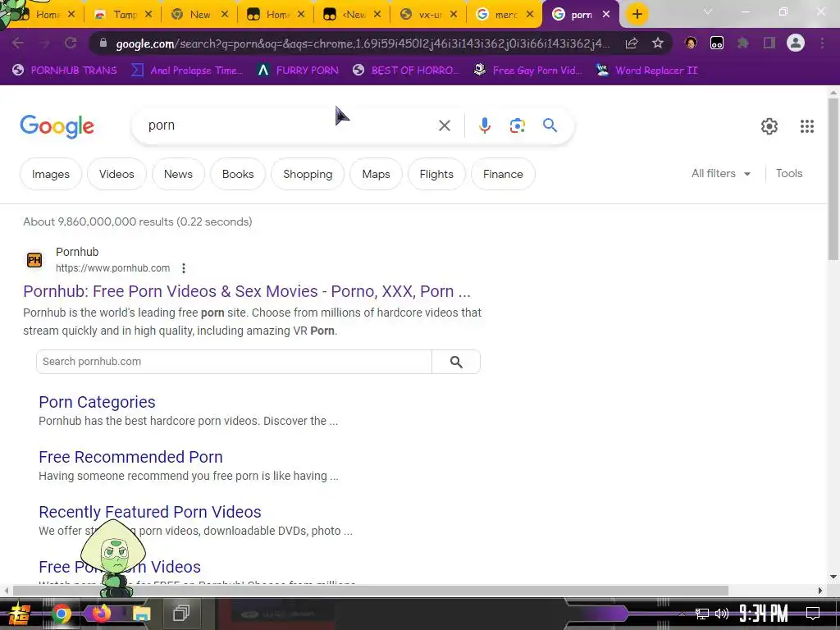This screenshot has width=840, height=630.
Task: Open Google Chrome from the taskbar
Action: pyautogui.click(x=61, y=614)
